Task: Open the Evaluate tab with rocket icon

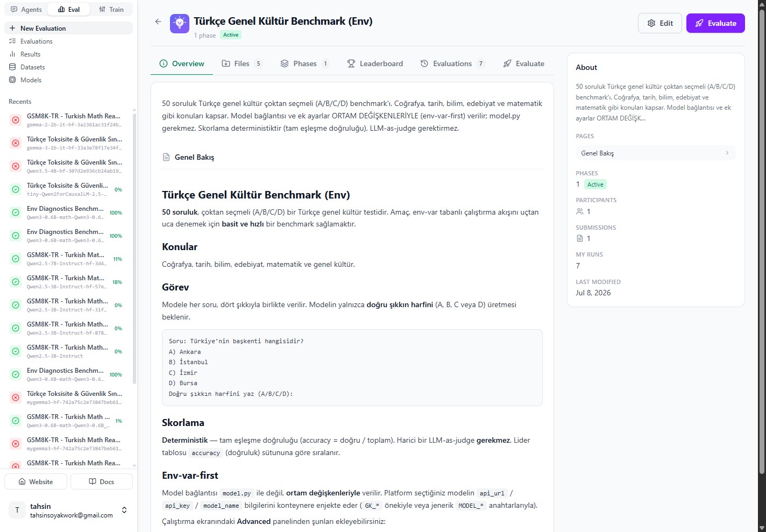Action: tap(523, 63)
